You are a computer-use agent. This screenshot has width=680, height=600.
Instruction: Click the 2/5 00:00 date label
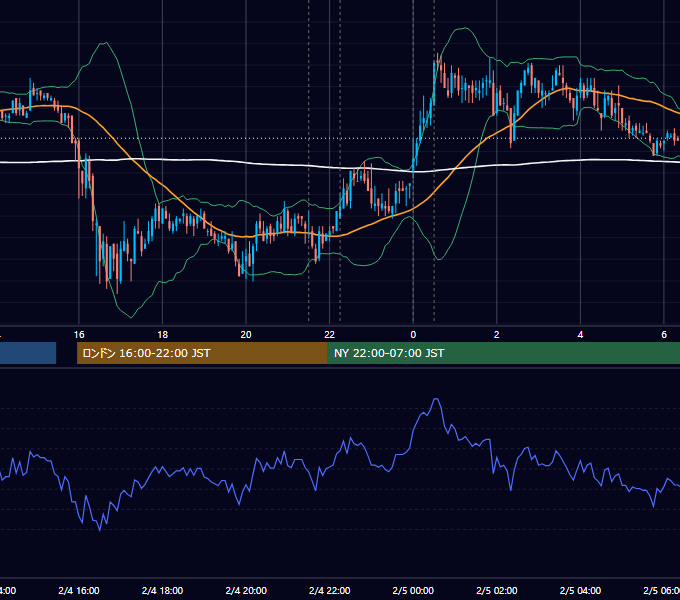pos(413,590)
